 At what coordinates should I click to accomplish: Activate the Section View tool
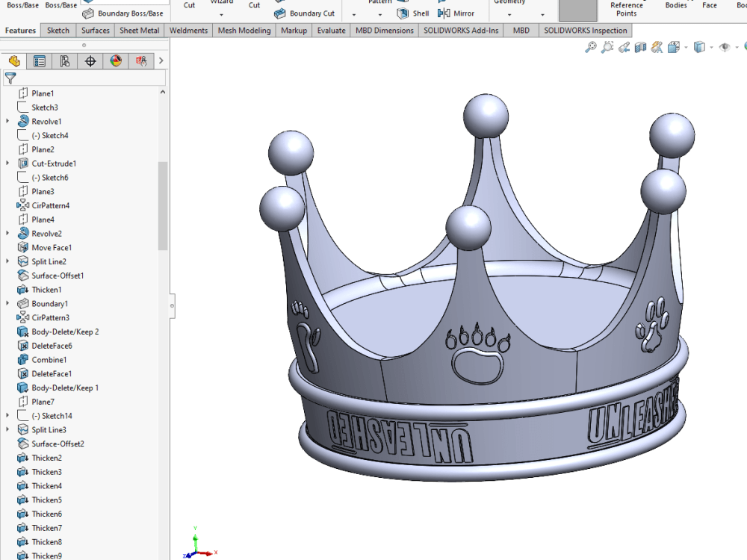tap(641, 47)
